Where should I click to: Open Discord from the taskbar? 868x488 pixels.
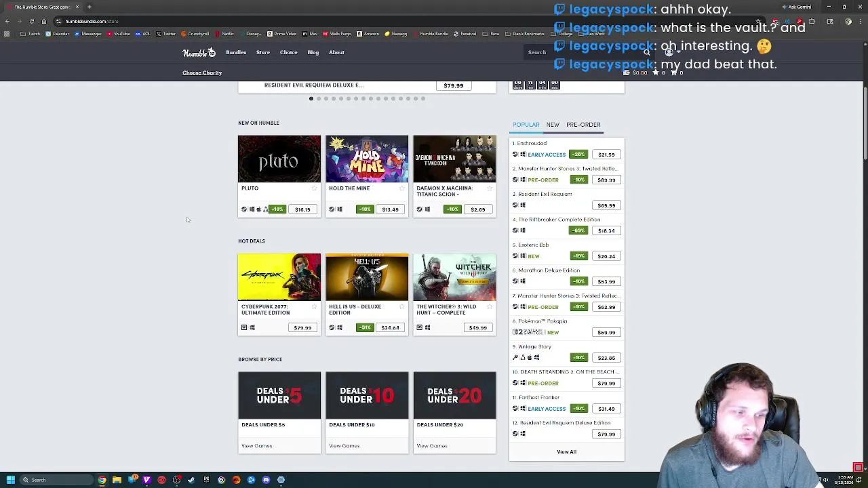tap(266, 481)
